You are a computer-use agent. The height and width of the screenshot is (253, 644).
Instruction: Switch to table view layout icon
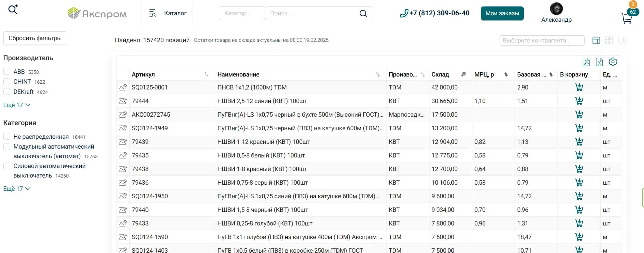[x=596, y=40]
